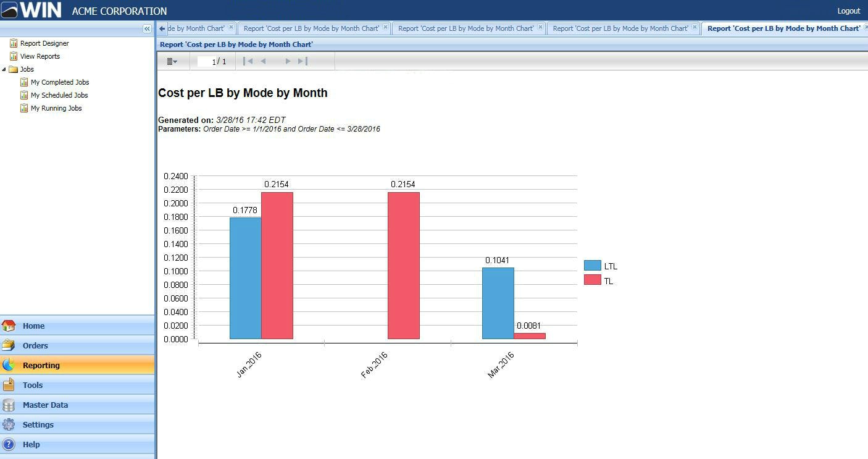868x459 pixels.
Task: Click the page number input field
Action: 207,61
